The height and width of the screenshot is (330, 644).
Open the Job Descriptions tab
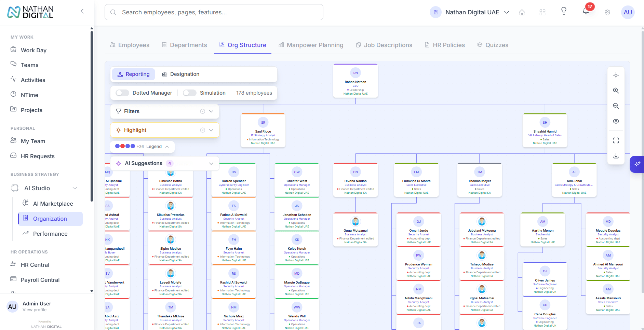(x=384, y=45)
